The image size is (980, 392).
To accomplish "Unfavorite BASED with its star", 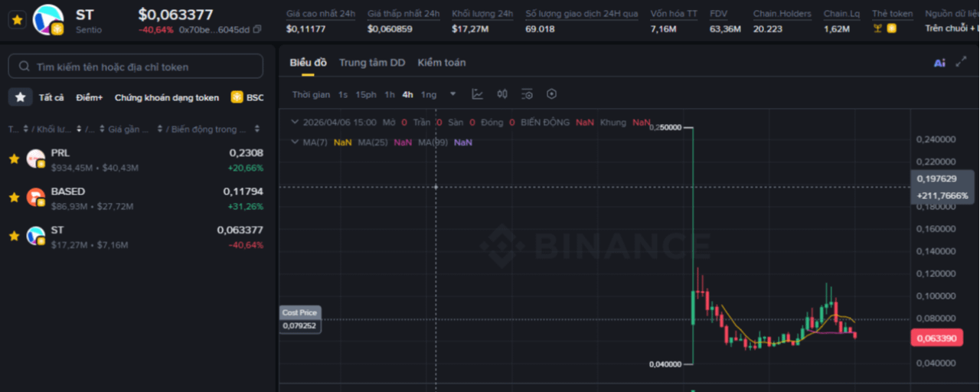I will pyautogui.click(x=14, y=198).
